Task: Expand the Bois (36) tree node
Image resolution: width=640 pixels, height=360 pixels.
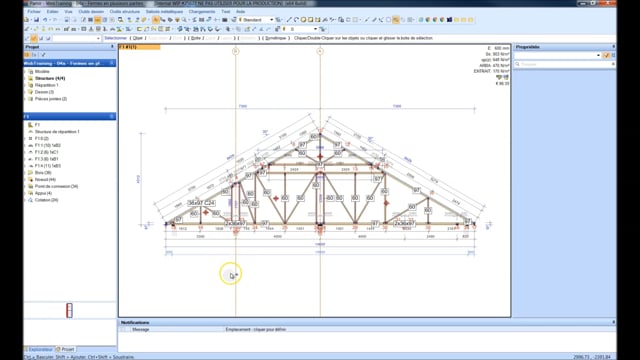Action: point(26,173)
